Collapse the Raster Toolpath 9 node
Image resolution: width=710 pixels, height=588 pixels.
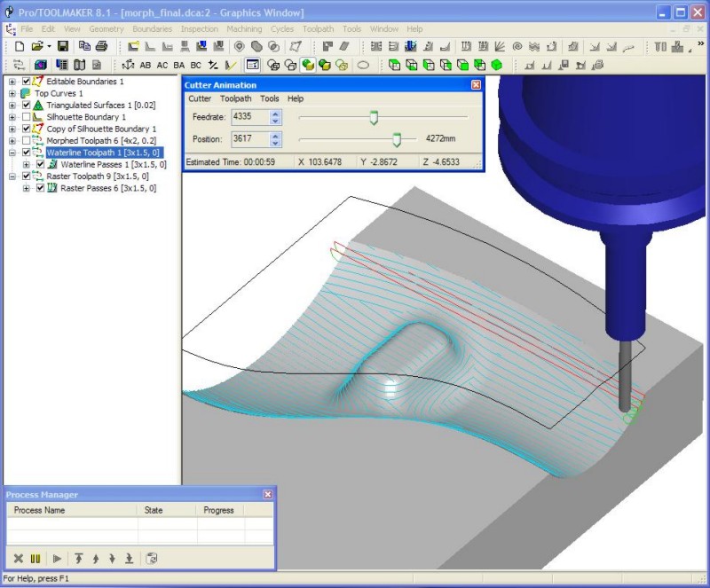[x=12, y=176]
